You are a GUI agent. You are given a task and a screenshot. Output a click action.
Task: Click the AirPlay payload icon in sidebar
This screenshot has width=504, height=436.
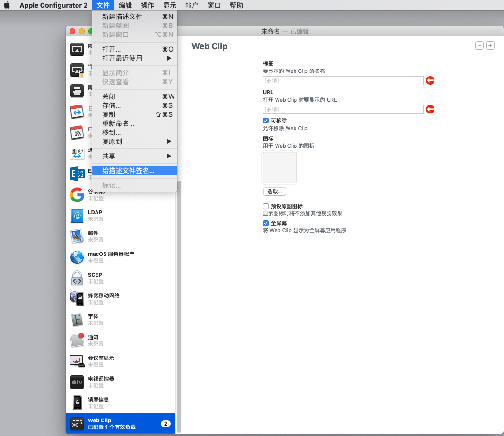pyautogui.click(x=77, y=49)
